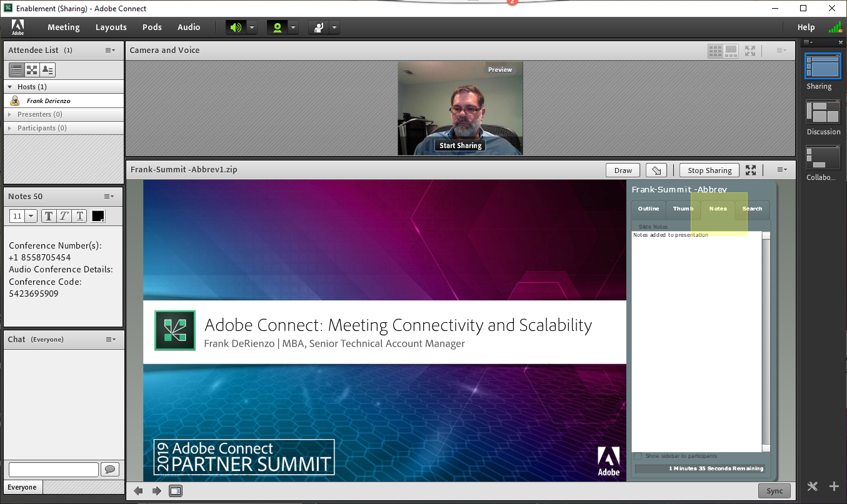Open attendee status view icon
This screenshot has width=847, height=504.
coord(48,70)
